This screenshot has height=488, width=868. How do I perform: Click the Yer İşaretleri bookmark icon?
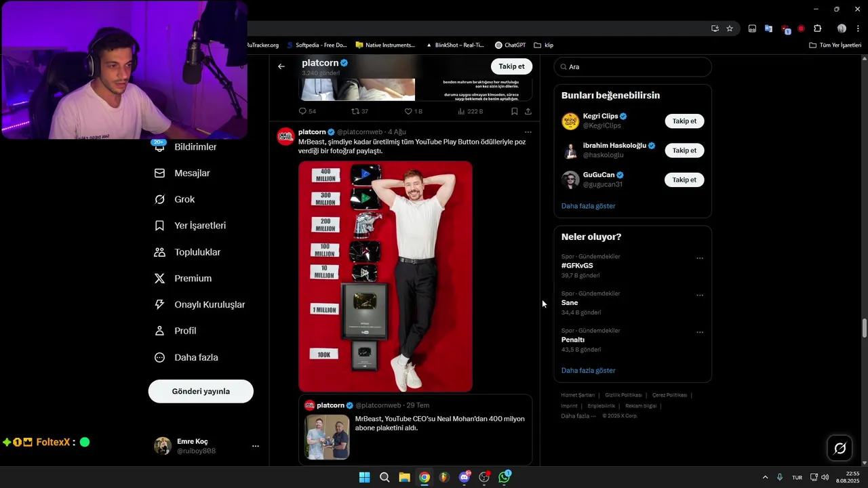(159, 226)
